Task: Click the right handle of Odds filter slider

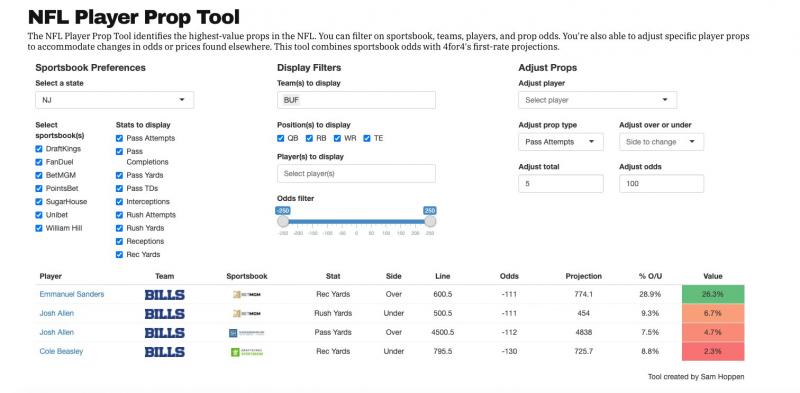Action: point(430,221)
